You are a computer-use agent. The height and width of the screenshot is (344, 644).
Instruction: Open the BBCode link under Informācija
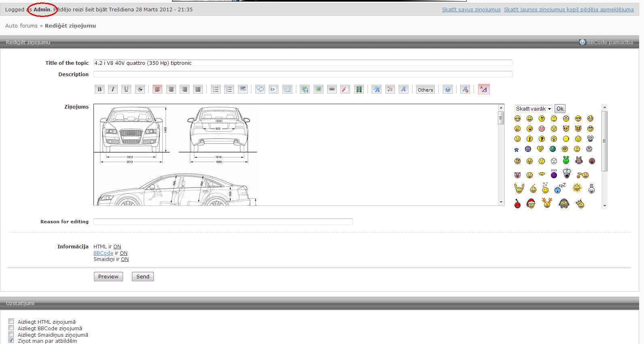point(103,253)
